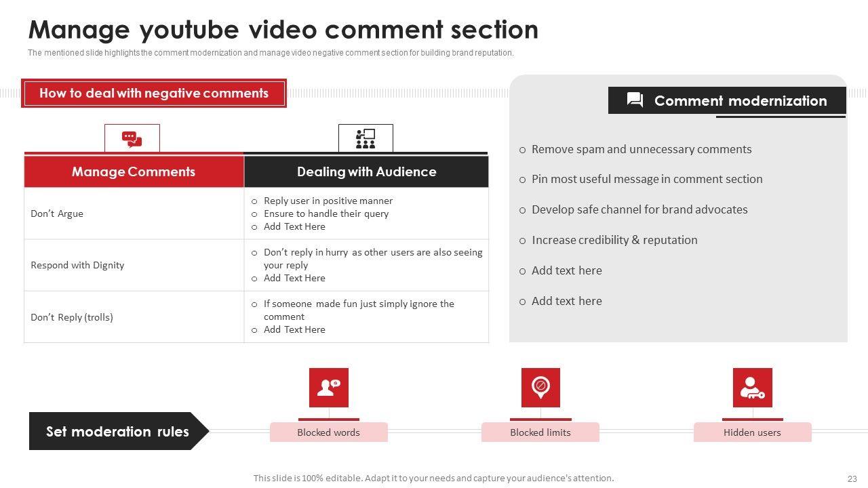Click the 'Set moderation rules' arrow label
The width and height of the screenshot is (868, 488).
pos(118,431)
